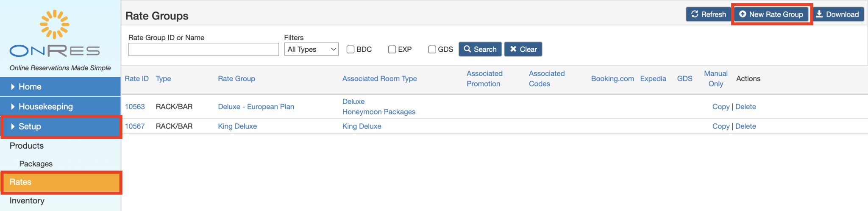
Task: Click the Refresh icon button
Action: click(708, 14)
